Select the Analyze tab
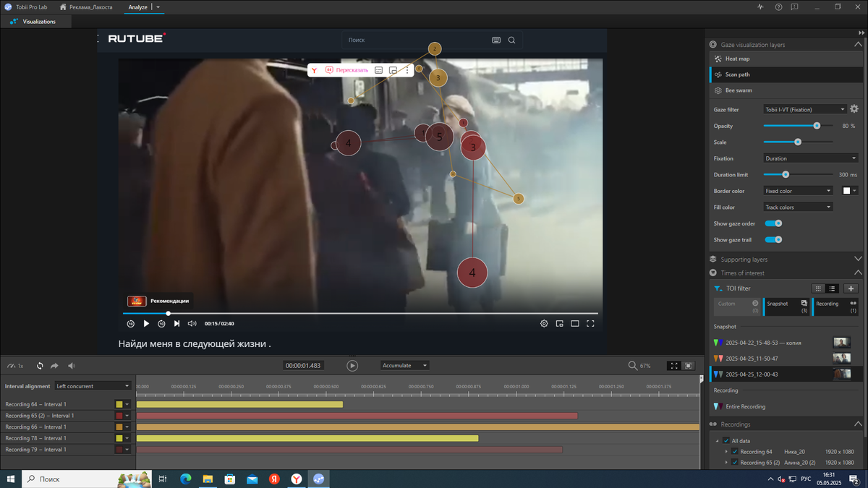The image size is (868, 488). pos(137,7)
